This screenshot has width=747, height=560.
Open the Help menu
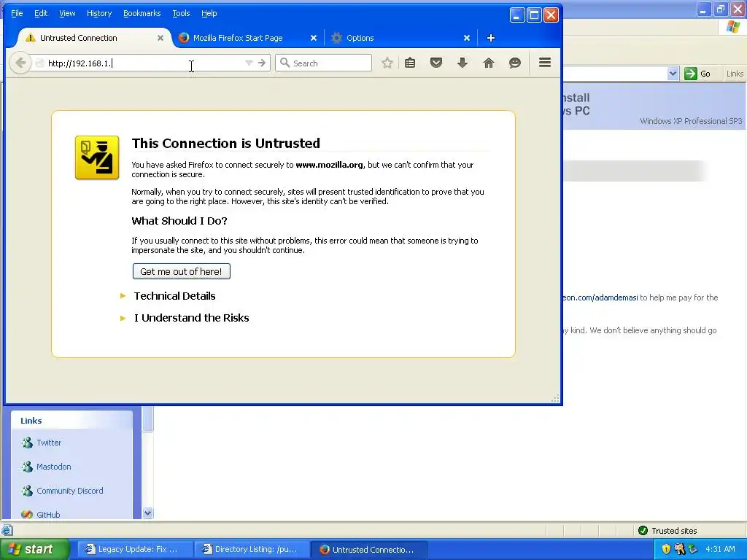(x=209, y=13)
